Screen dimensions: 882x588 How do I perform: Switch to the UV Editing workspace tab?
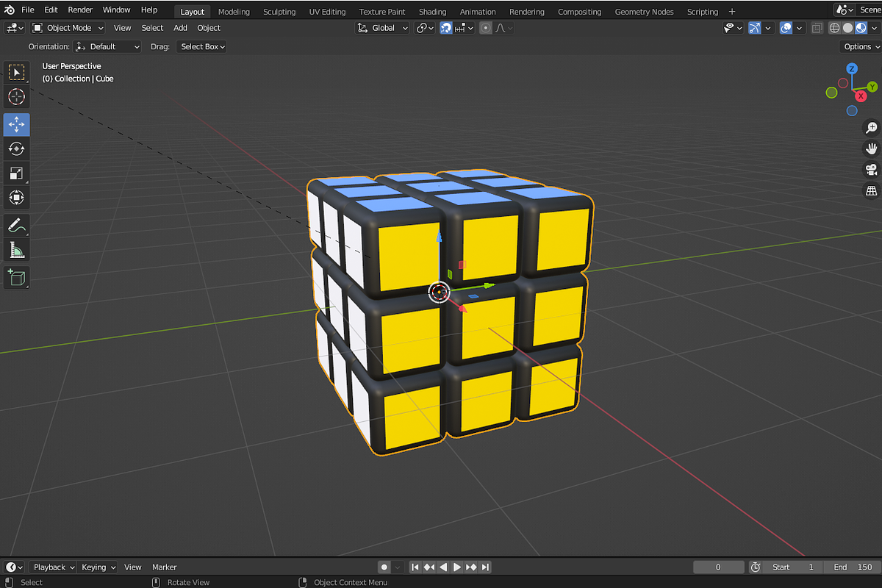327,12
